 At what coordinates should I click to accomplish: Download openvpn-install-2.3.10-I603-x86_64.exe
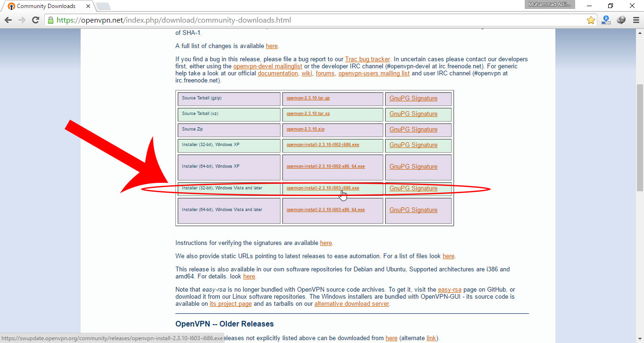(325, 210)
